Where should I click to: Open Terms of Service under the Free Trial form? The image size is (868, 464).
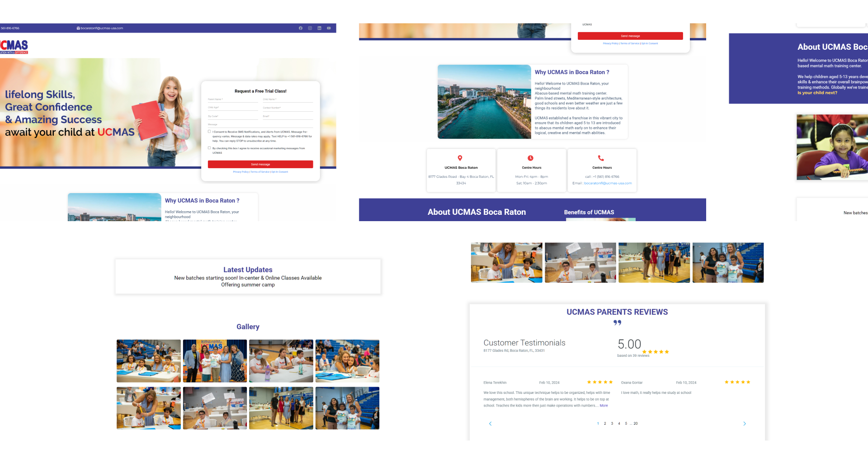point(260,172)
